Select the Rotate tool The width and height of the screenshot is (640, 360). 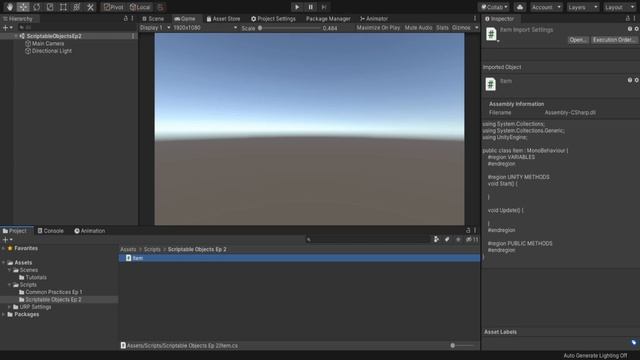pos(36,7)
